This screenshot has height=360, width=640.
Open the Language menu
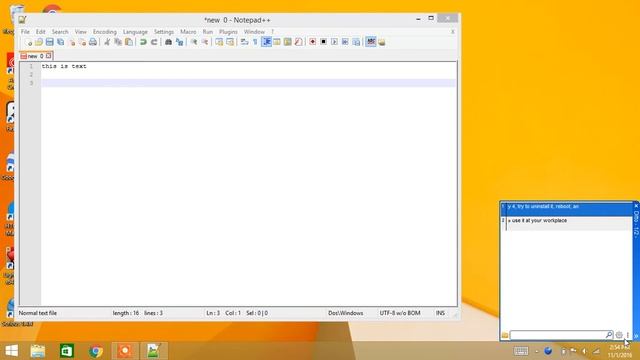(x=135, y=32)
